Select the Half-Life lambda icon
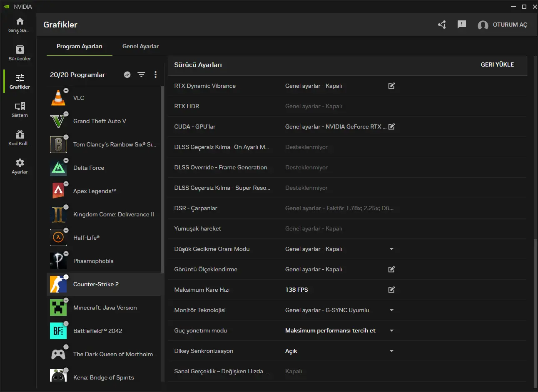538x392 pixels. 58,238
